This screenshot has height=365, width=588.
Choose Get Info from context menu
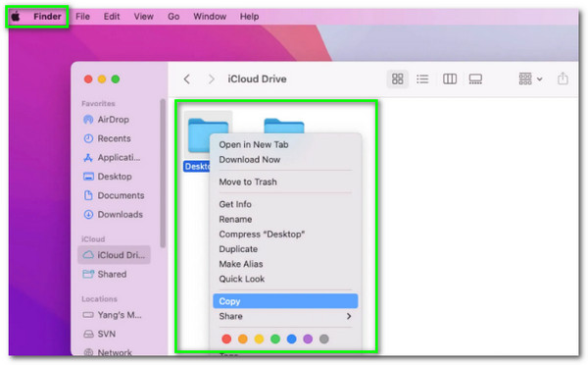(235, 204)
